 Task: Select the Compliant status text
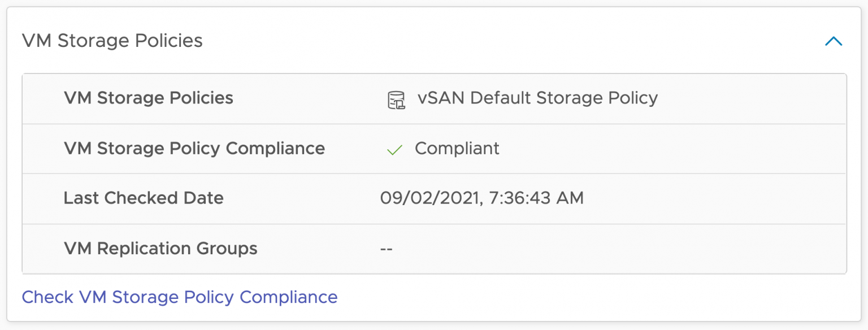(x=457, y=149)
